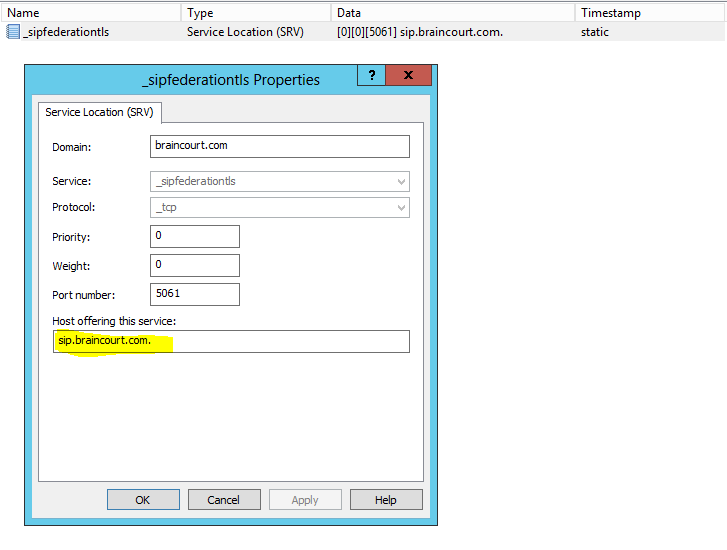Select the _sipfederationtls name in the list

click(x=66, y=32)
